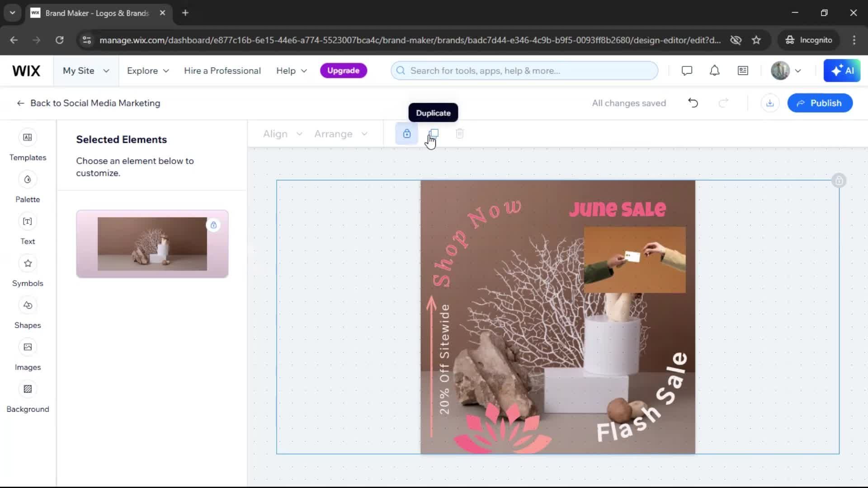Viewport: 868px width, 488px height.
Task: Open the tab search dropdown arrow
Action: (x=13, y=13)
